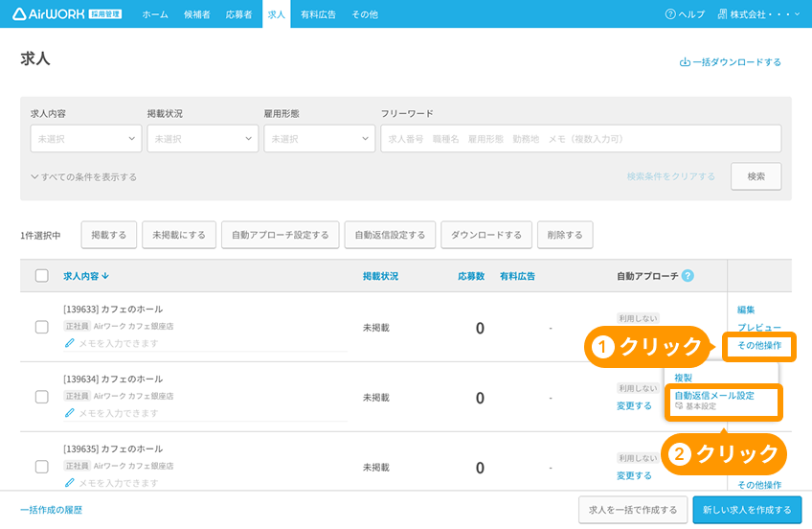Open the 求人内容 filter dropdown
The image size is (812, 529).
86,138
